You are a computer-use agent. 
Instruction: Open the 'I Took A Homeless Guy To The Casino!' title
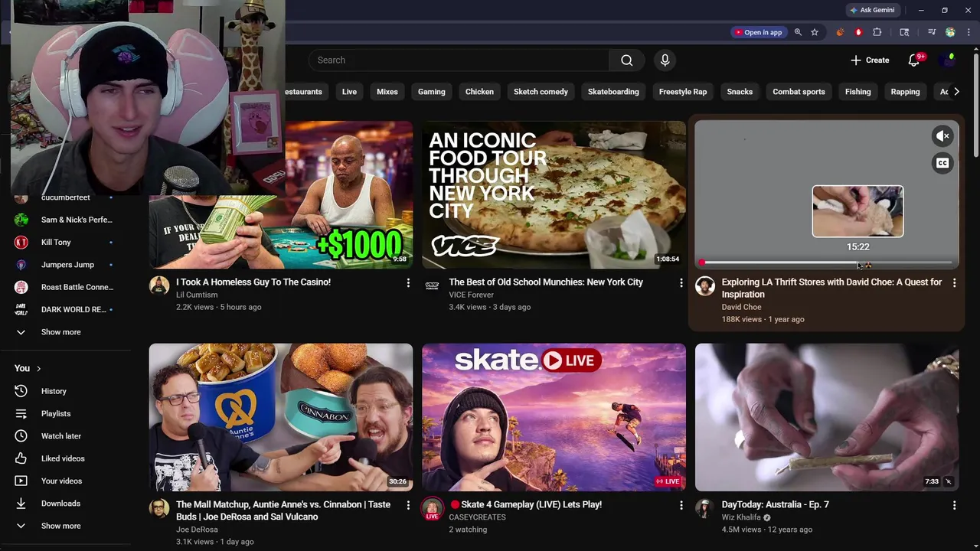click(253, 282)
